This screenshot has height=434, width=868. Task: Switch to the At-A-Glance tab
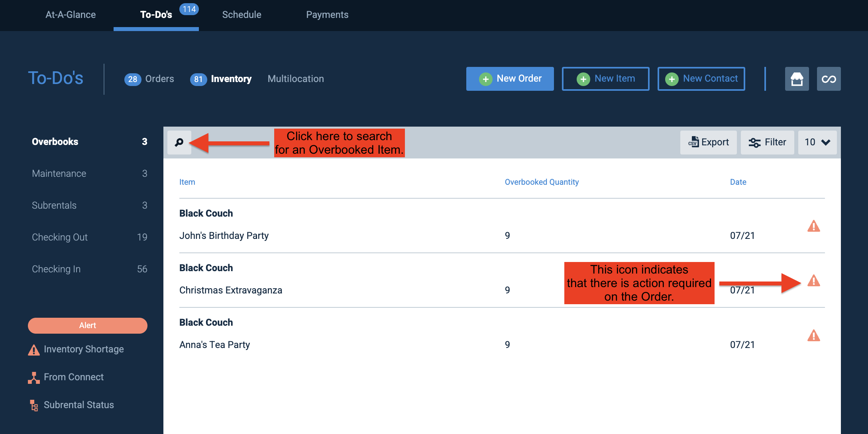click(71, 15)
